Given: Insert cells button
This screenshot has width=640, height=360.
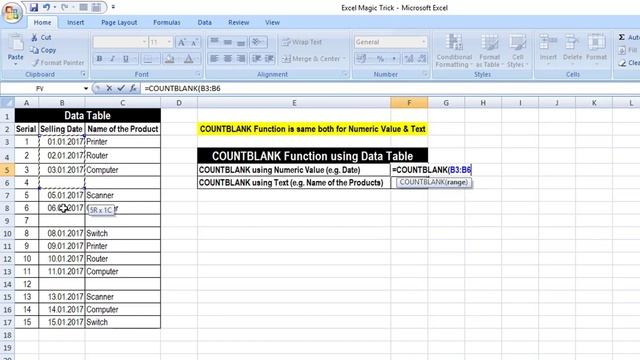Looking at the screenshot, I should point(548,48).
